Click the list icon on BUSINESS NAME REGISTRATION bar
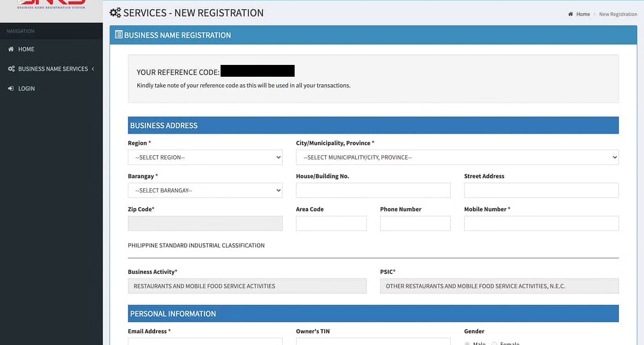Image resolution: width=644 pixels, height=345 pixels. click(118, 34)
